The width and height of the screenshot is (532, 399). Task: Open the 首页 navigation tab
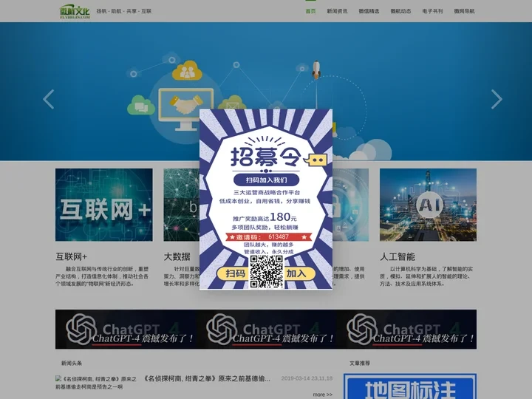(310, 11)
